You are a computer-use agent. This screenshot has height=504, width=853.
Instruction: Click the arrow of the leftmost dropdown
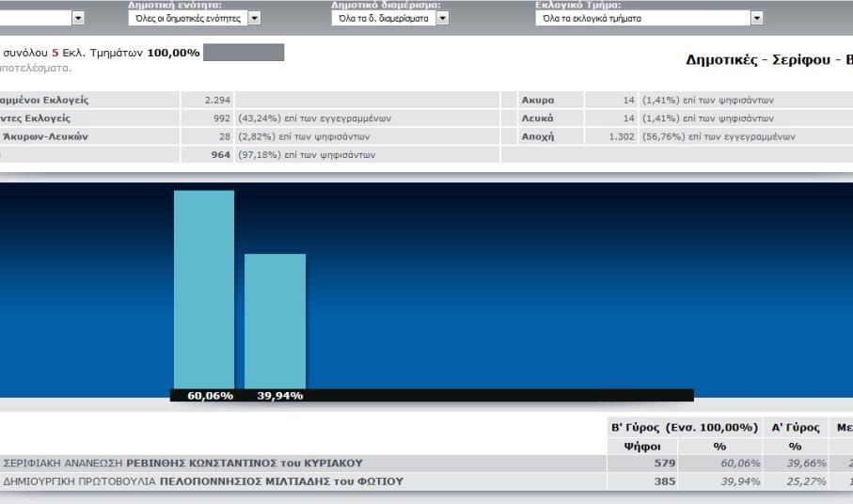coord(78,17)
